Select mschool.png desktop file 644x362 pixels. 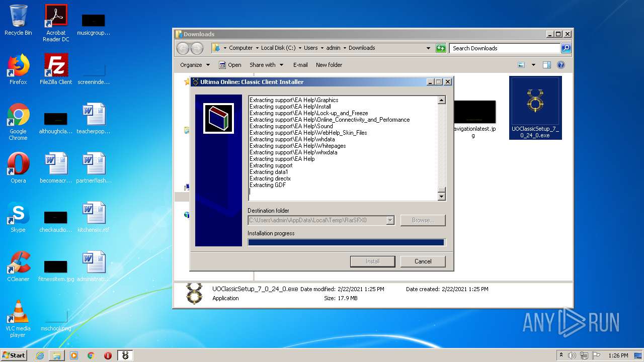56,321
